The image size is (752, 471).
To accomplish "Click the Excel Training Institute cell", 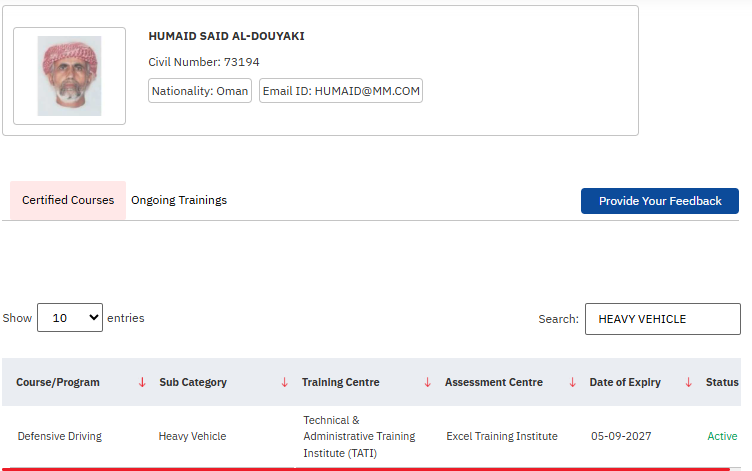I will pyautogui.click(x=502, y=436).
